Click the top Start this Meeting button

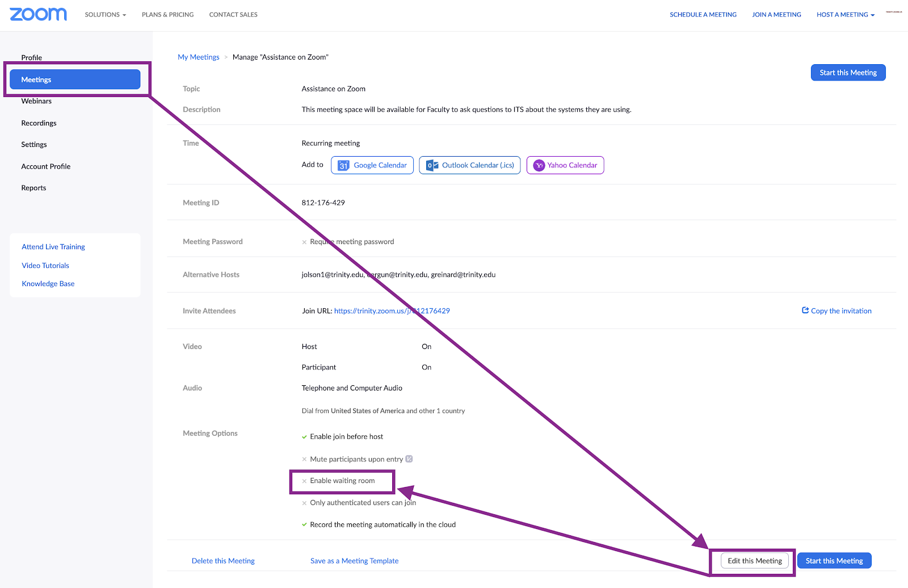click(x=848, y=73)
